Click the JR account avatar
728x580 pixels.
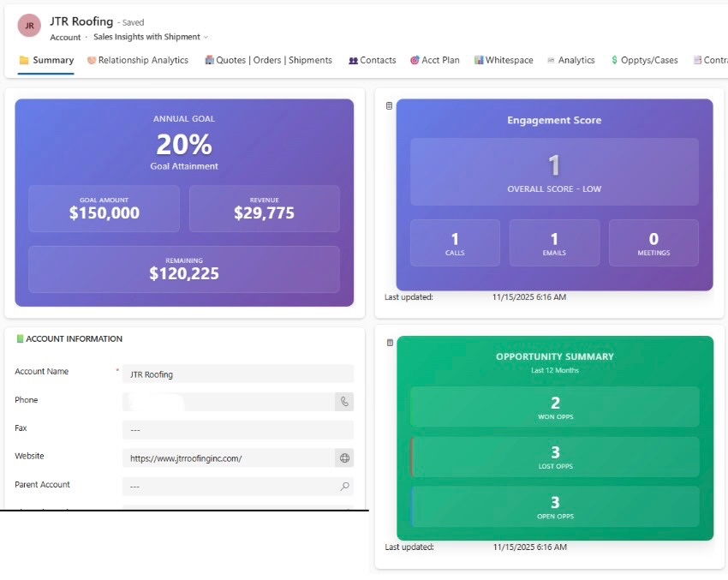(29, 26)
